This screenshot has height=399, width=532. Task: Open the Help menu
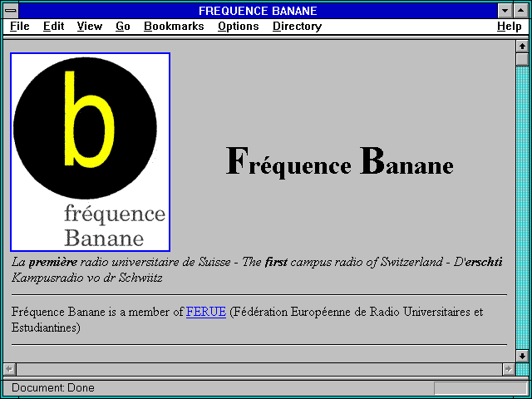[x=510, y=27]
